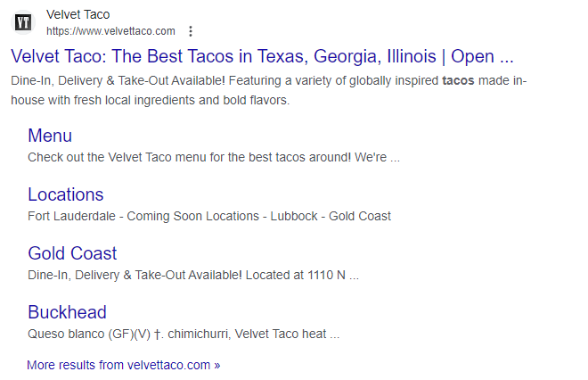Click the velvettaco.com URL text
Image resolution: width=588 pixels, height=380 pixels.
(110, 31)
